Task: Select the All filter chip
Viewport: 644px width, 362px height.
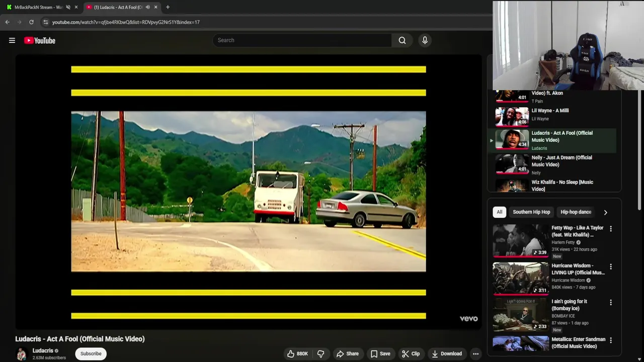Action: coord(499,212)
